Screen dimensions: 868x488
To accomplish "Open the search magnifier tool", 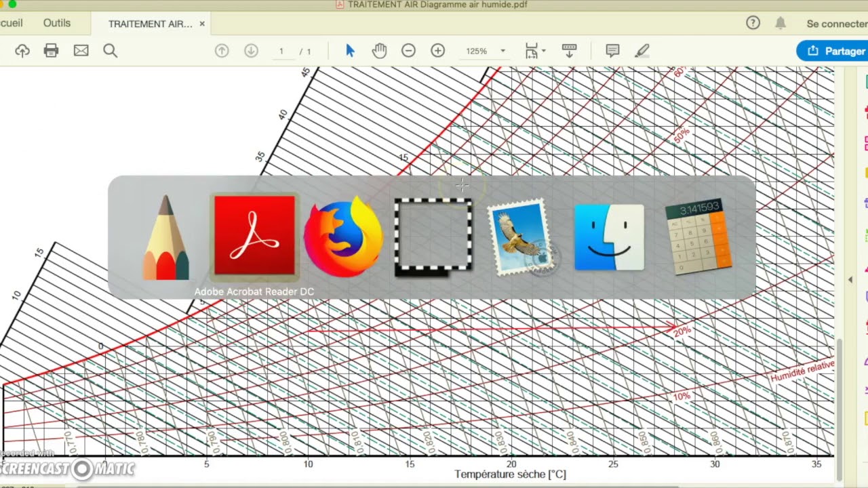I will (110, 51).
